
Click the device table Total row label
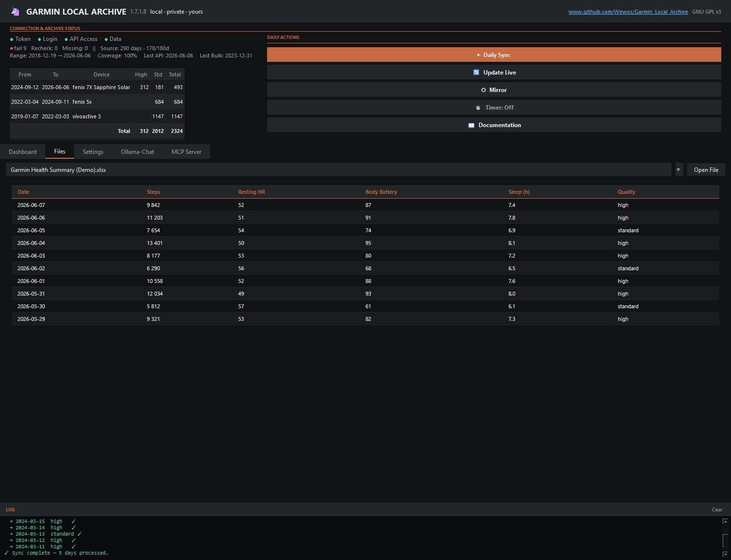pyautogui.click(x=124, y=131)
